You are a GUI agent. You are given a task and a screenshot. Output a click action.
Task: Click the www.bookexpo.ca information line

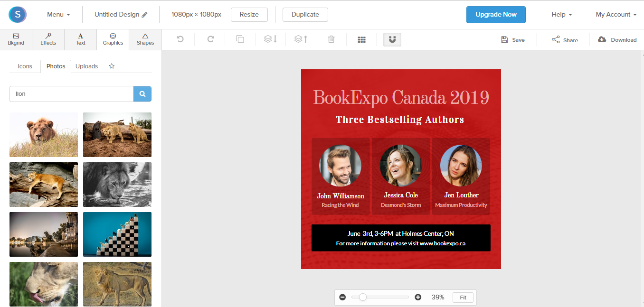tap(401, 243)
